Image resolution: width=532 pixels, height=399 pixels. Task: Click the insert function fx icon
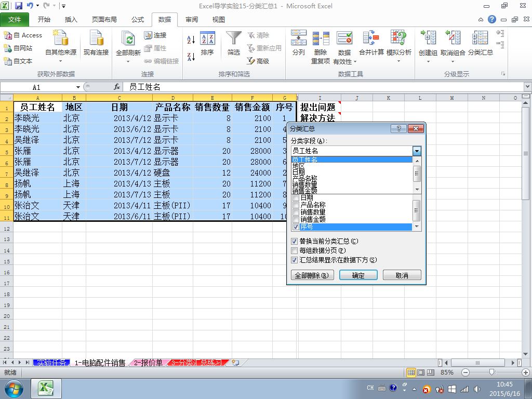click(117, 87)
